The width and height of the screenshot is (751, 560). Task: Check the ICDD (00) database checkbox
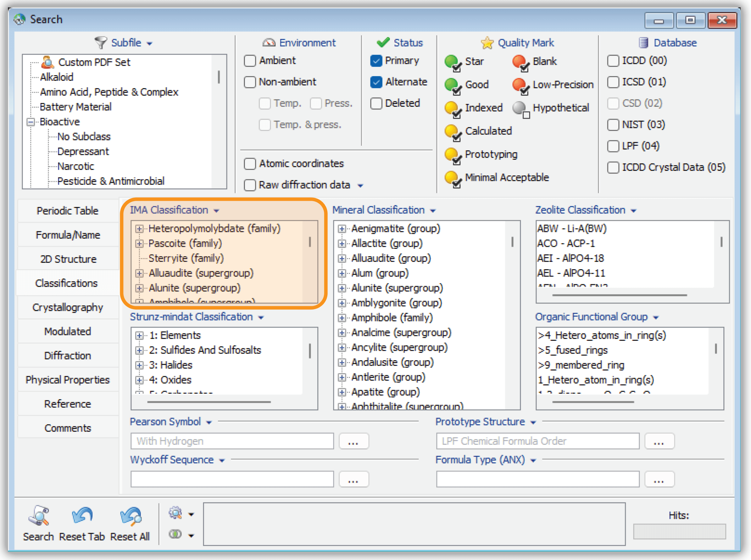(613, 61)
